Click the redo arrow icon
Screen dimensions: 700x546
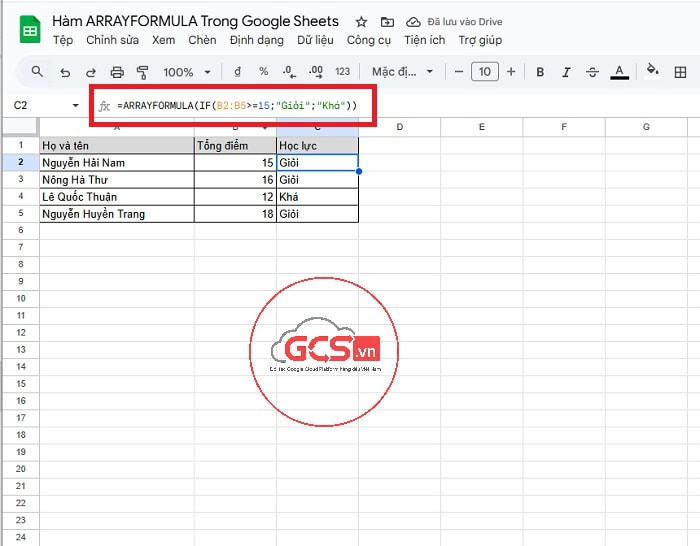coord(91,72)
